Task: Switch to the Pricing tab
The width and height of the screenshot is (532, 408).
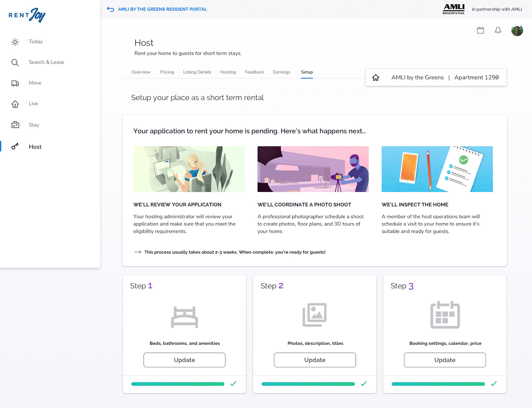Action: (x=167, y=72)
